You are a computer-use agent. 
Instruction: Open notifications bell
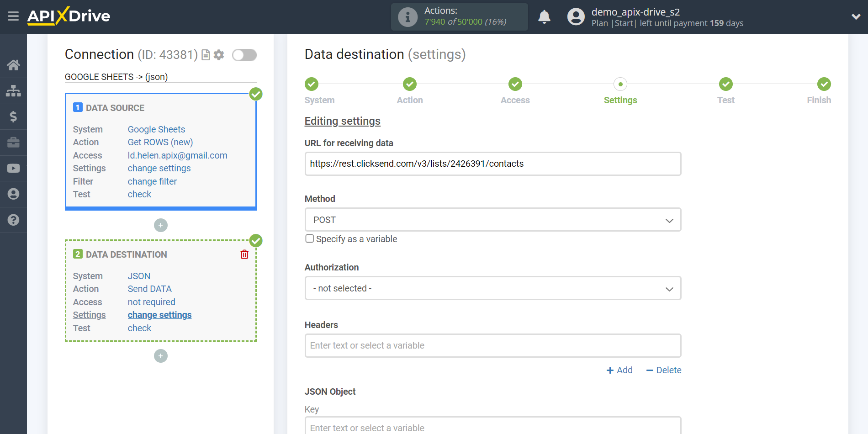(x=544, y=17)
